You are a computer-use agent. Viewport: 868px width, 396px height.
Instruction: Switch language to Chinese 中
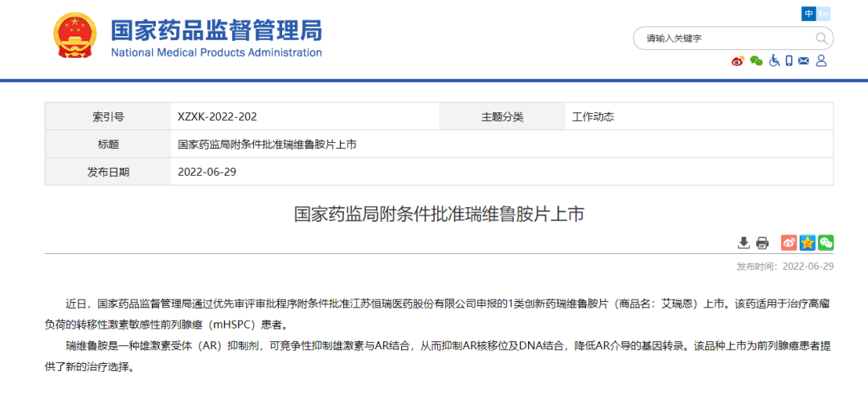[x=809, y=14]
